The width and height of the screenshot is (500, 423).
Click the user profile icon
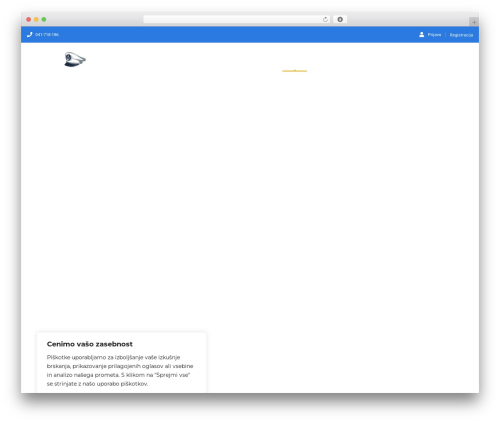[x=421, y=34]
